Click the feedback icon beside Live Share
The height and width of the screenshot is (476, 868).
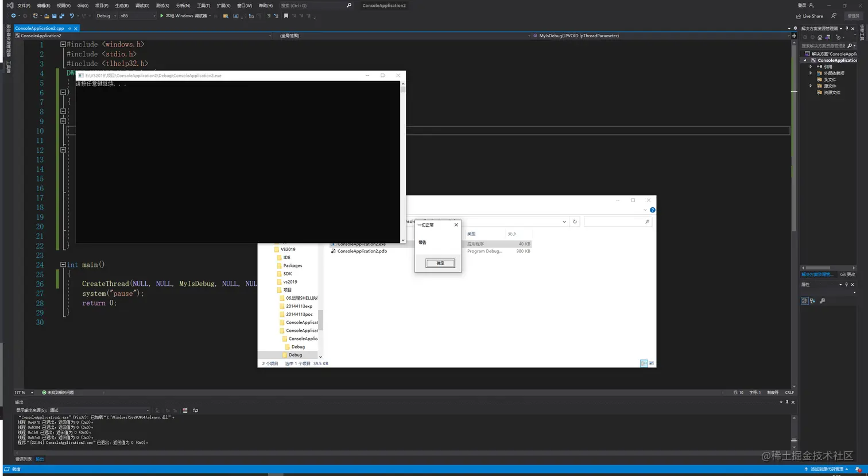834,16
